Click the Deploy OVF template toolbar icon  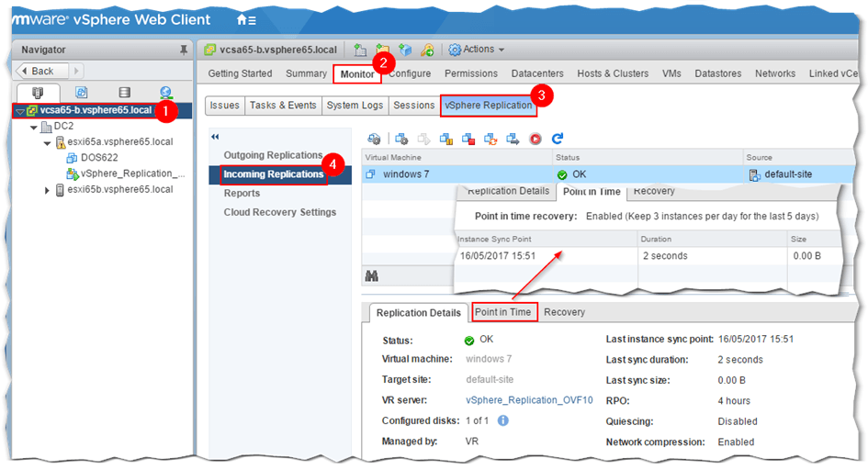(405, 50)
